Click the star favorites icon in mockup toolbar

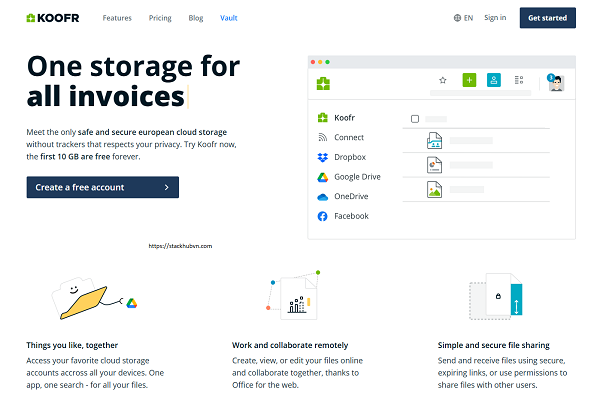443,80
